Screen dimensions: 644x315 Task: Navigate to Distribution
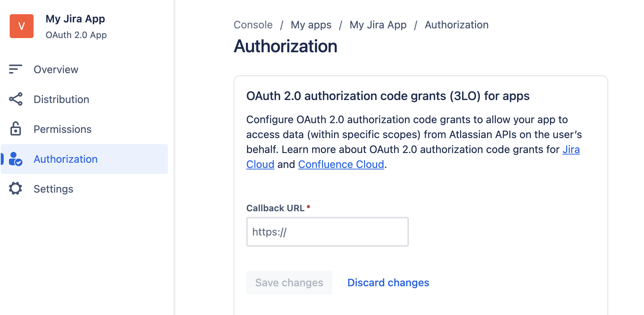click(x=61, y=99)
